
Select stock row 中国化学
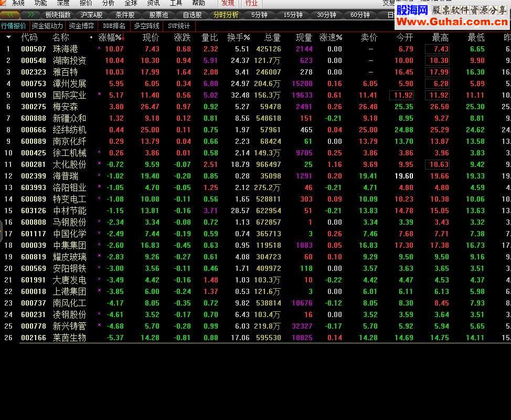(256, 234)
